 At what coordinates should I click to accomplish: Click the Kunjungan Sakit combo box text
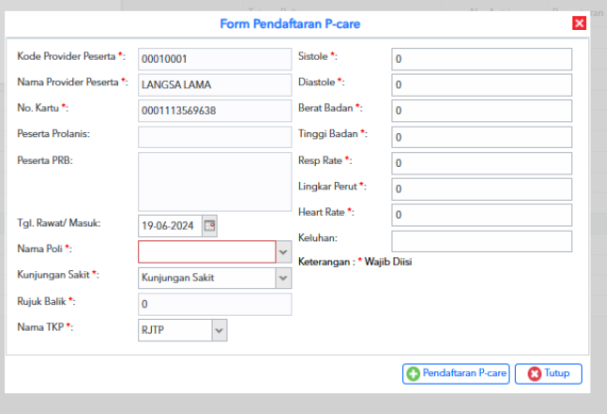[x=207, y=278]
